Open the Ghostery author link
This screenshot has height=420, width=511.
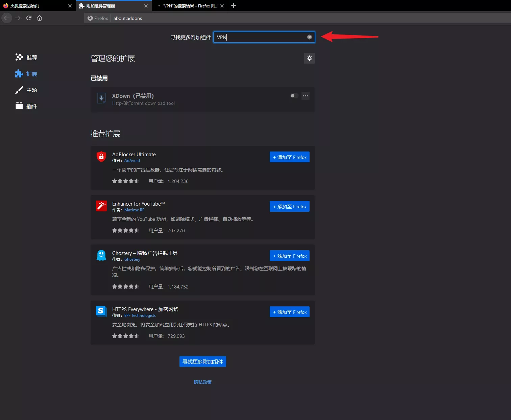pos(132,259)
